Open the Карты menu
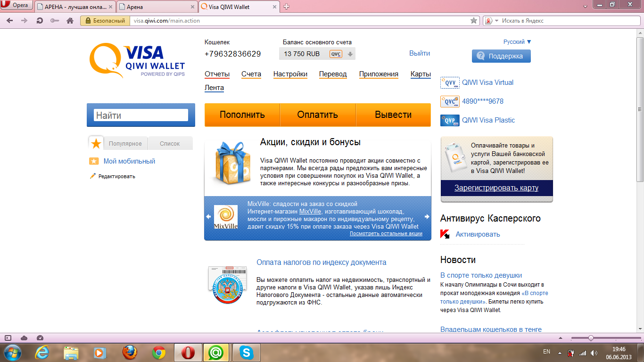Image resolution: width=644 pixels, height=362 pixels. point(421,74)
